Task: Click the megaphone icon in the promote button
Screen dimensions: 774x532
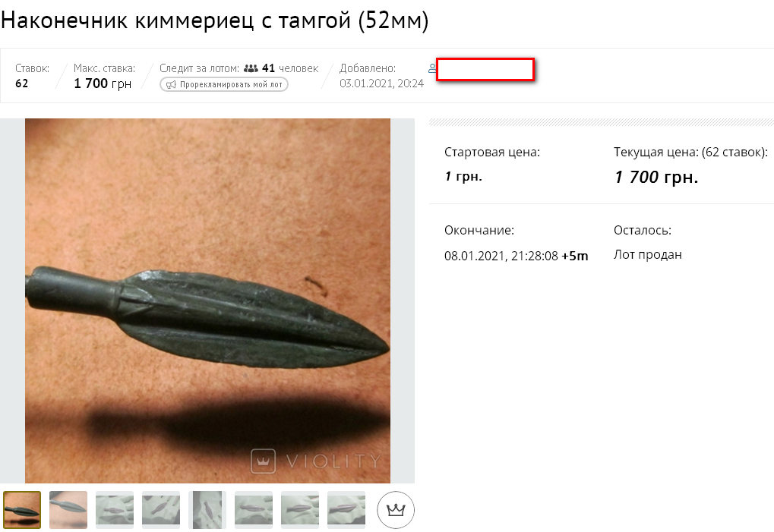Action: [171, 85]
